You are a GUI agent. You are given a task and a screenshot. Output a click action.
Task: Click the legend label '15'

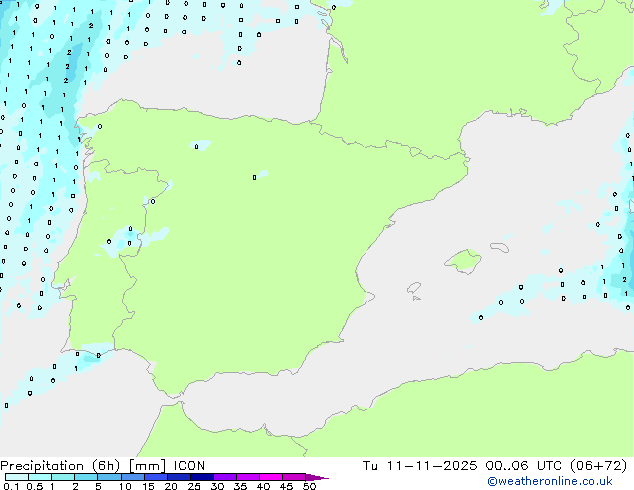point(148,486)
